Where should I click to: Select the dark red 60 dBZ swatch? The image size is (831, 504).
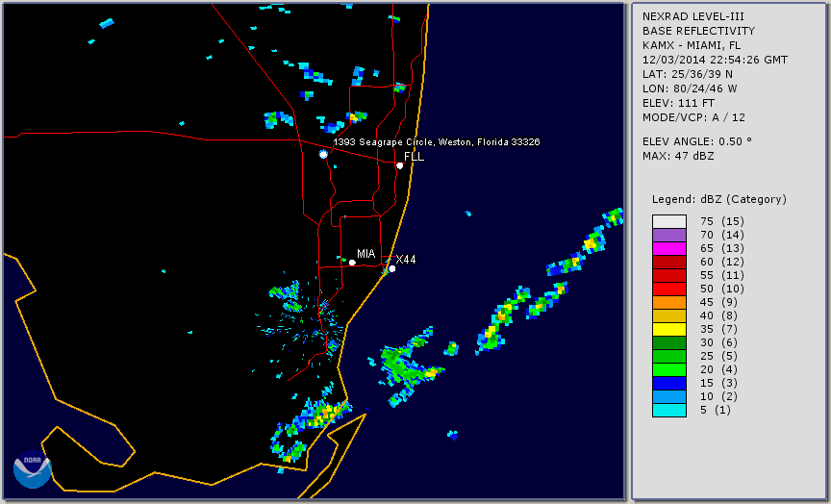(x=668, y=262)
